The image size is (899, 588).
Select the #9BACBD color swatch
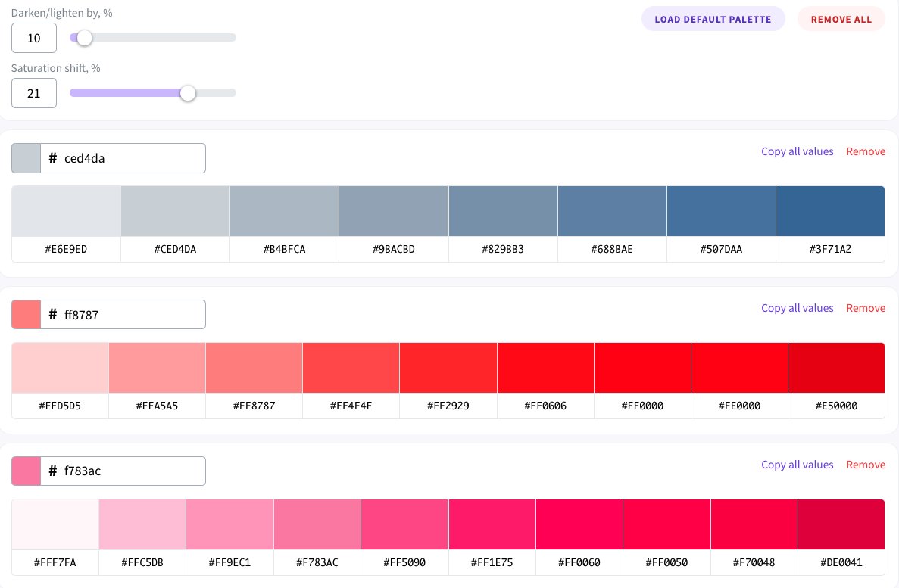pos(393,211)
